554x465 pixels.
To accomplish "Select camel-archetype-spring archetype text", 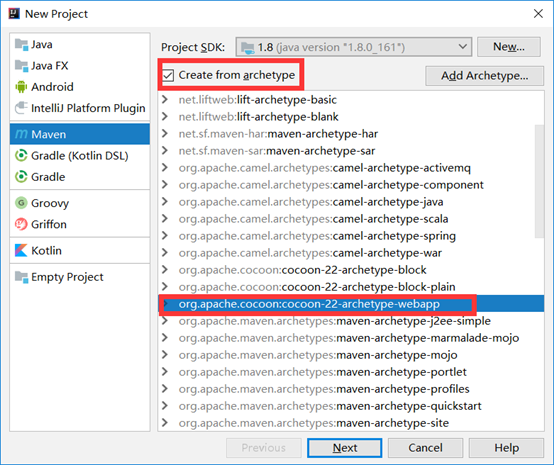I will 317,236.
